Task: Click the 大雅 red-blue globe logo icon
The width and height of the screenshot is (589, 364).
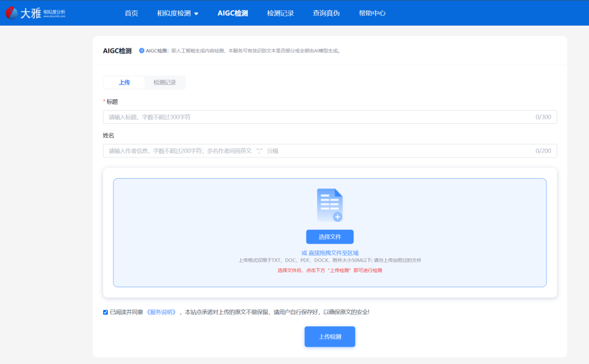Action: click(12, 13)
